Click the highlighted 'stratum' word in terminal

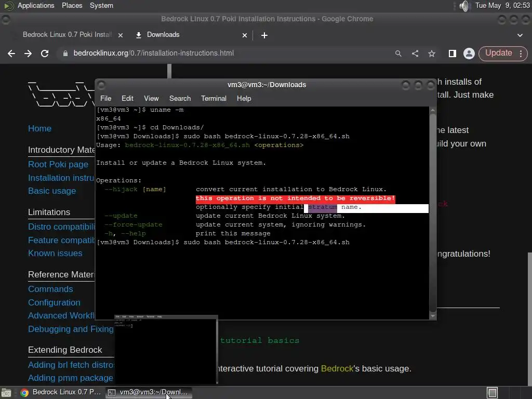[322, 207]
